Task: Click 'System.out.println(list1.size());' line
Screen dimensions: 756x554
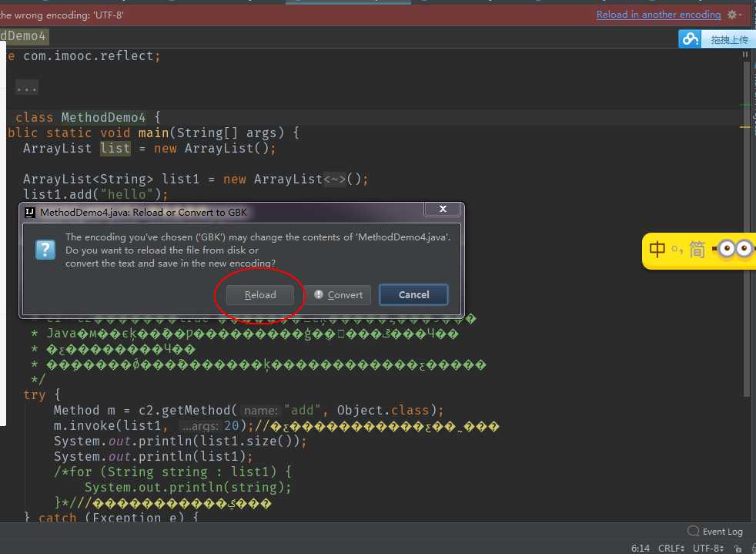Action: [180, 441]
